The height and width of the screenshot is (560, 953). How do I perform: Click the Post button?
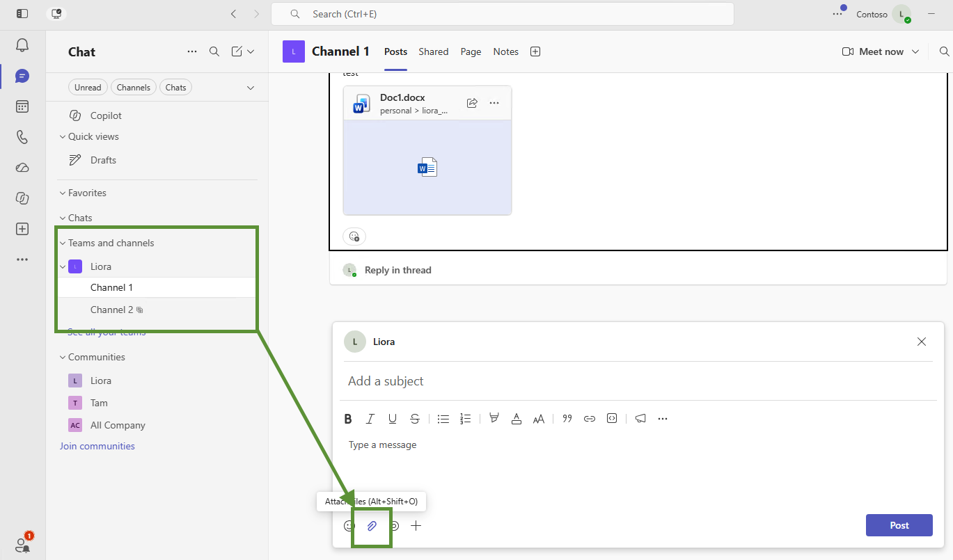[899, 525]
